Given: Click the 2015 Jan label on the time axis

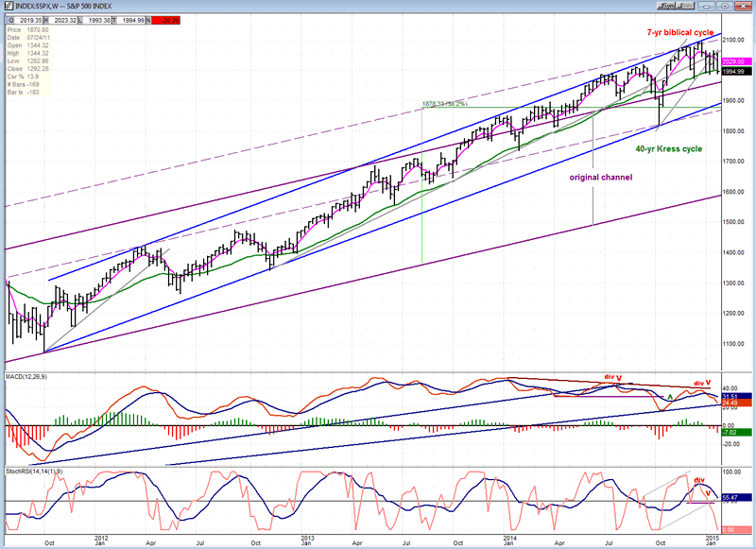Looking at the screenshot, I should pyautogui.click(x=711, y=540).
